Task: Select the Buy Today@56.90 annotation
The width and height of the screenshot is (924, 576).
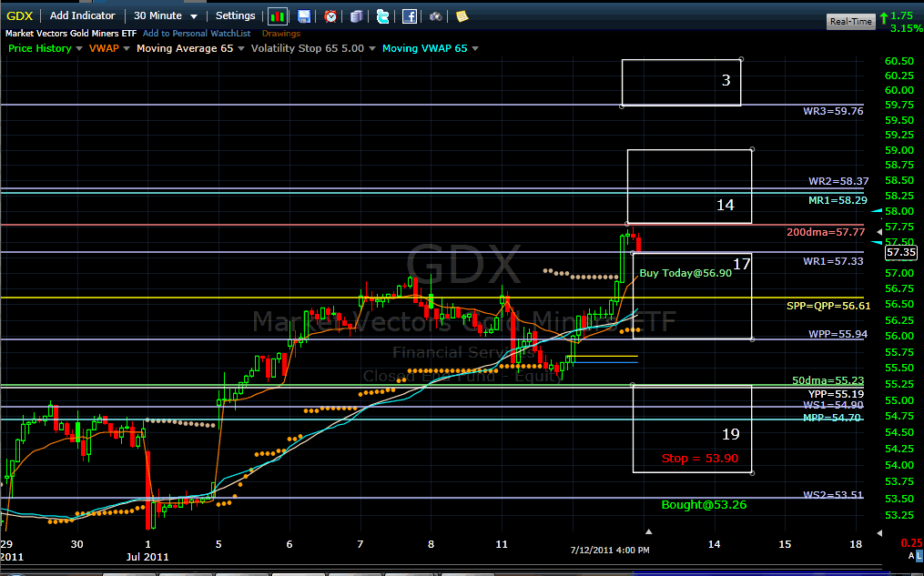Action: pyautogui.click(x=685, y=273)
